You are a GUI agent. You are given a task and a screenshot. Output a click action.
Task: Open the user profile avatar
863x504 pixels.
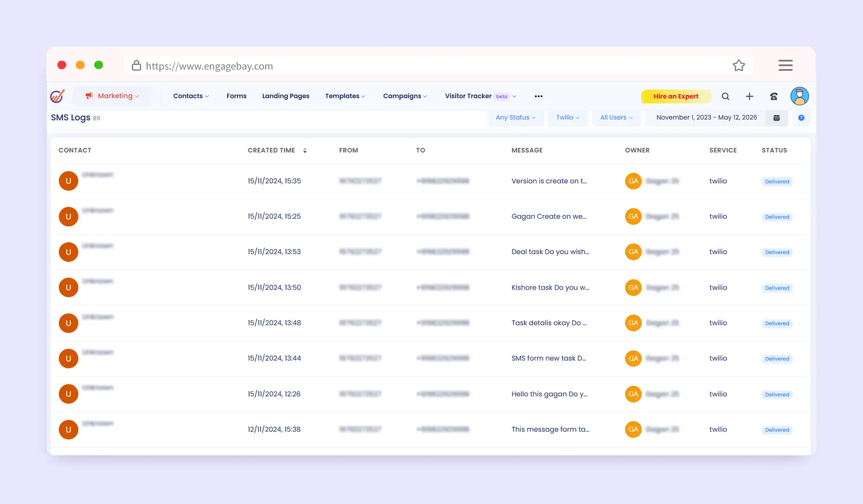(x=799, y=96)
